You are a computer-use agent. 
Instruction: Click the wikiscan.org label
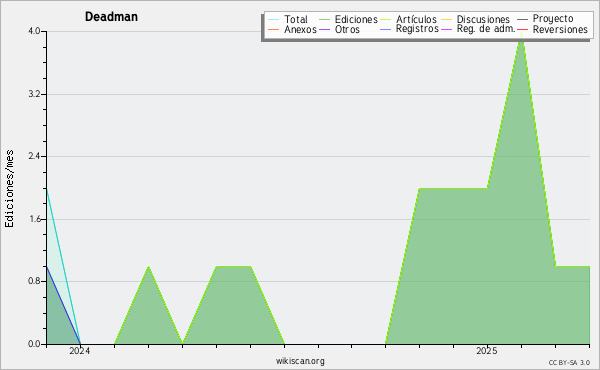pos(300,361)
